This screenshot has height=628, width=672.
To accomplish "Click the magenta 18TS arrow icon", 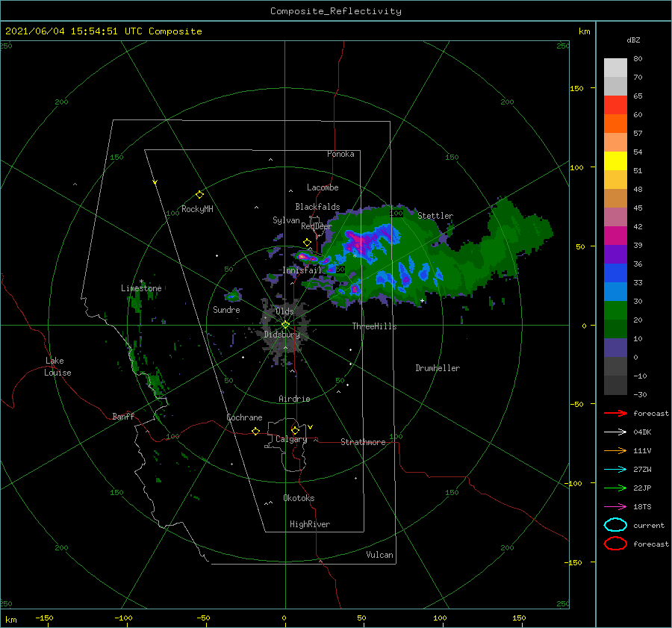I will point(615,507).
